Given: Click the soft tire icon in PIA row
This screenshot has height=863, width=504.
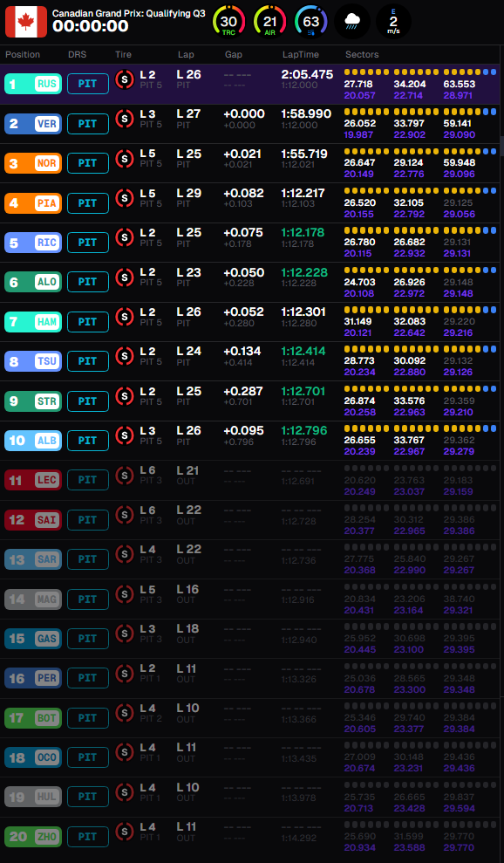Looking at the screenshot, I should point(125,198).
